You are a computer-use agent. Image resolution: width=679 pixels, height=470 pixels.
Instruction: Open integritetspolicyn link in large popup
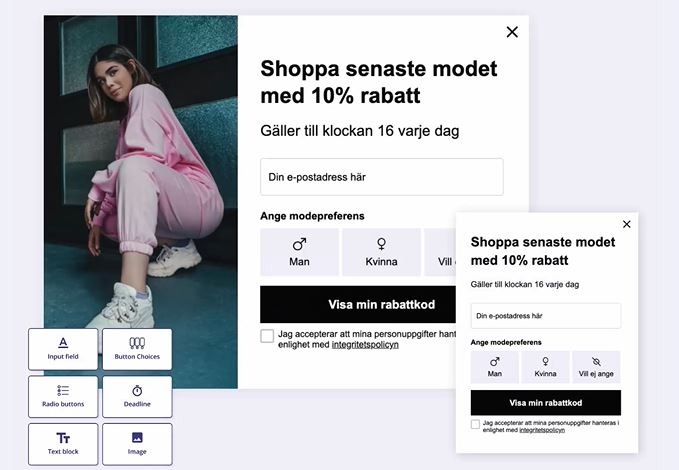(365, 345)
